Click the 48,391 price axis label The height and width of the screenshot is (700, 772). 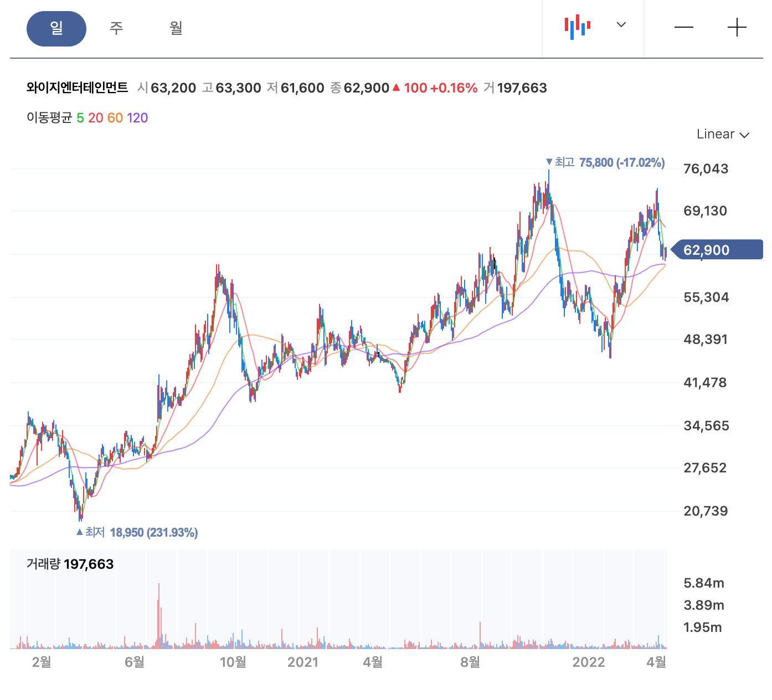point(706,339)
